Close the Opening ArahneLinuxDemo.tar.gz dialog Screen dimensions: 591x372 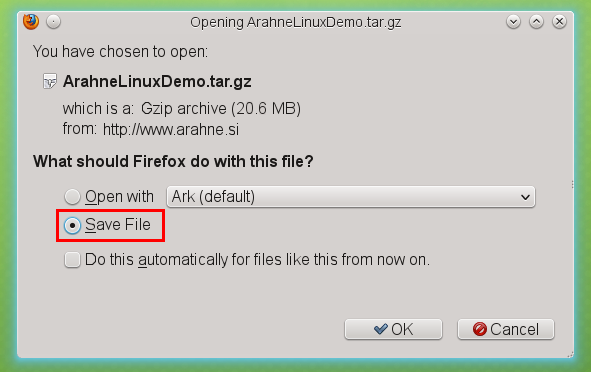559,22
